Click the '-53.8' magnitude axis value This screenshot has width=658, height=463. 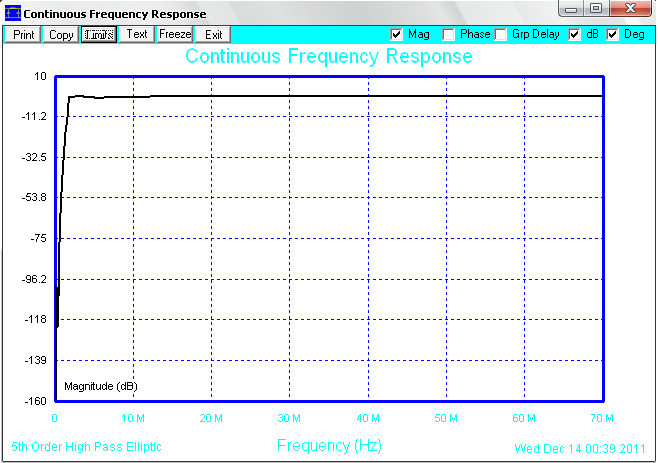tap(34, 197)
